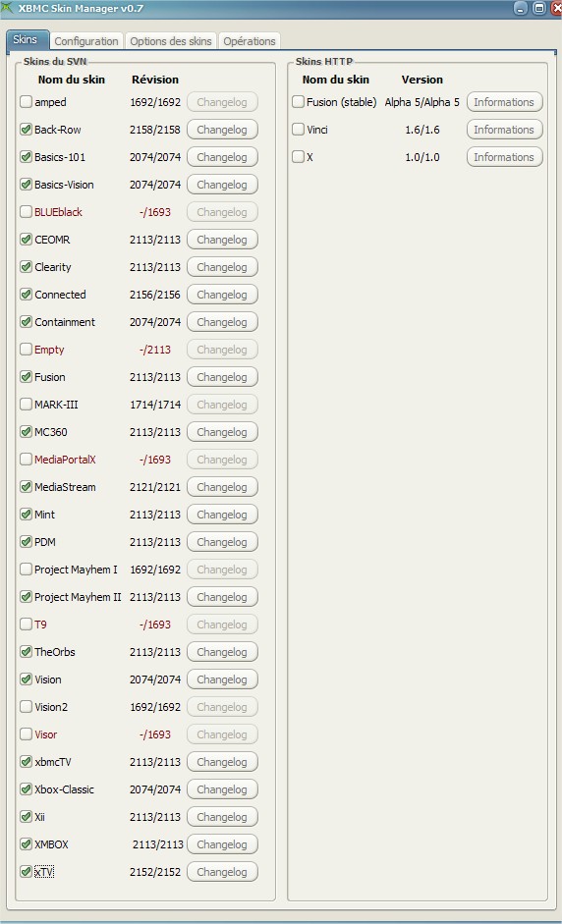
Task: Enable the amped skin checkbox
Action: (x=26, y=101)
